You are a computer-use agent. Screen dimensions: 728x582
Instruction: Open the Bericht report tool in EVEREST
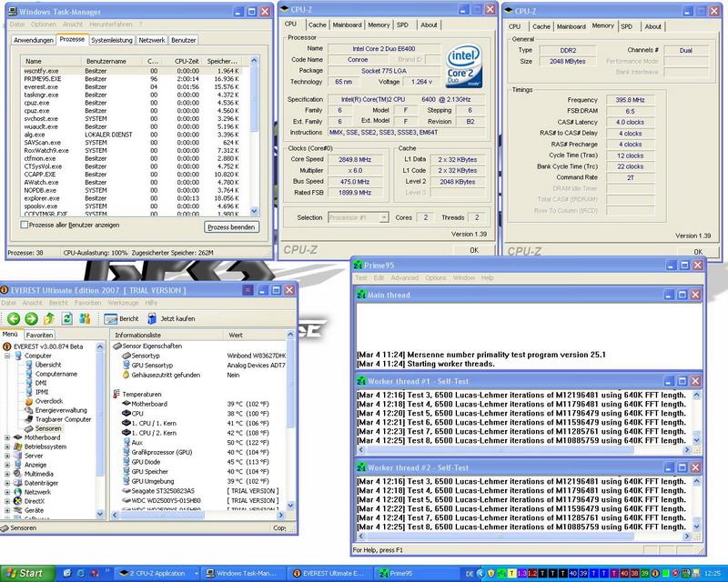click(122, 319)
